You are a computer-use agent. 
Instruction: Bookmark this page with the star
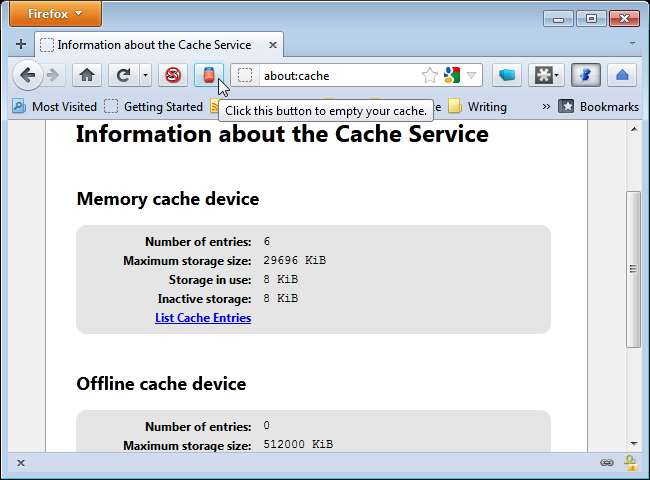coord(430,75)
